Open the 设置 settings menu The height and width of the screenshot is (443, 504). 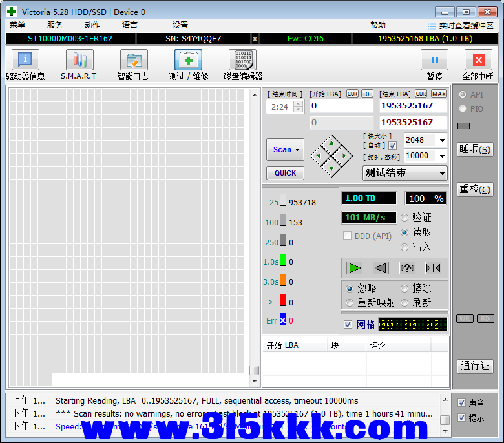pos(180,25)
